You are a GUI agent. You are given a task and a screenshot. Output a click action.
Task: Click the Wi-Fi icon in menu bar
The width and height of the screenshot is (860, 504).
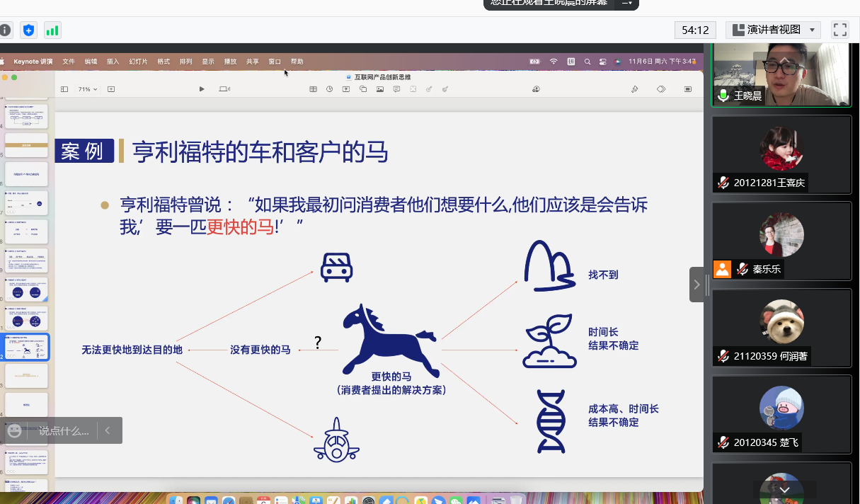554,62
